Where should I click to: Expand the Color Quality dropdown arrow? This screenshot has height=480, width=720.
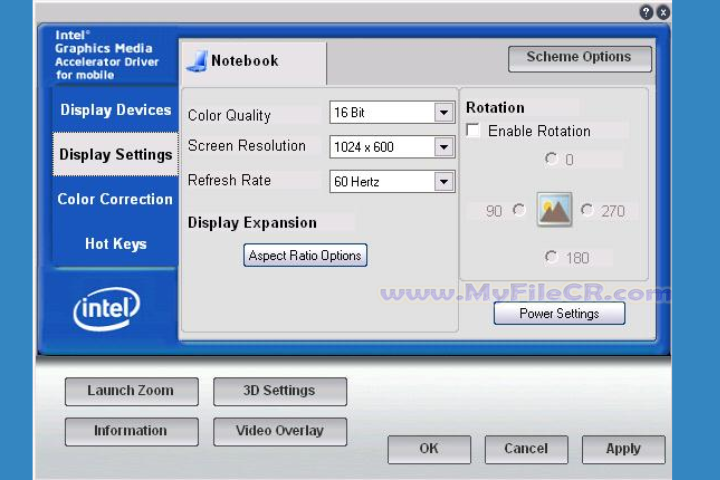click(444, 112)
